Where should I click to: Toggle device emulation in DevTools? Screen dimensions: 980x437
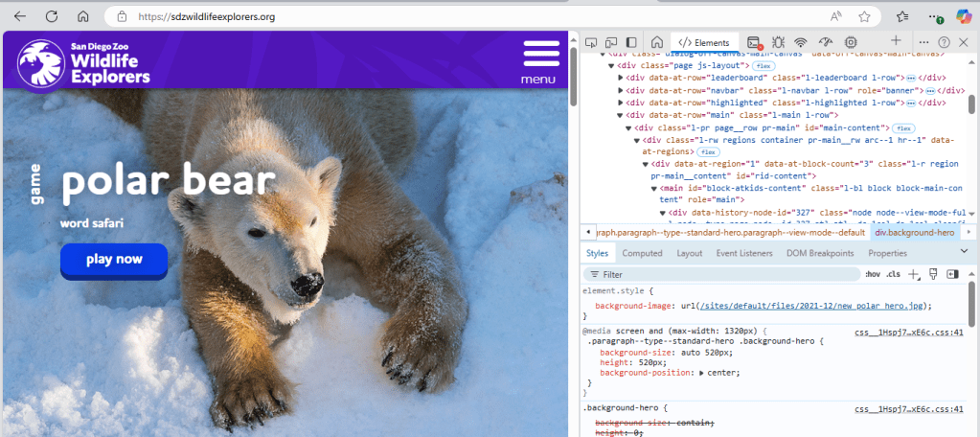[x=610, y=42]
